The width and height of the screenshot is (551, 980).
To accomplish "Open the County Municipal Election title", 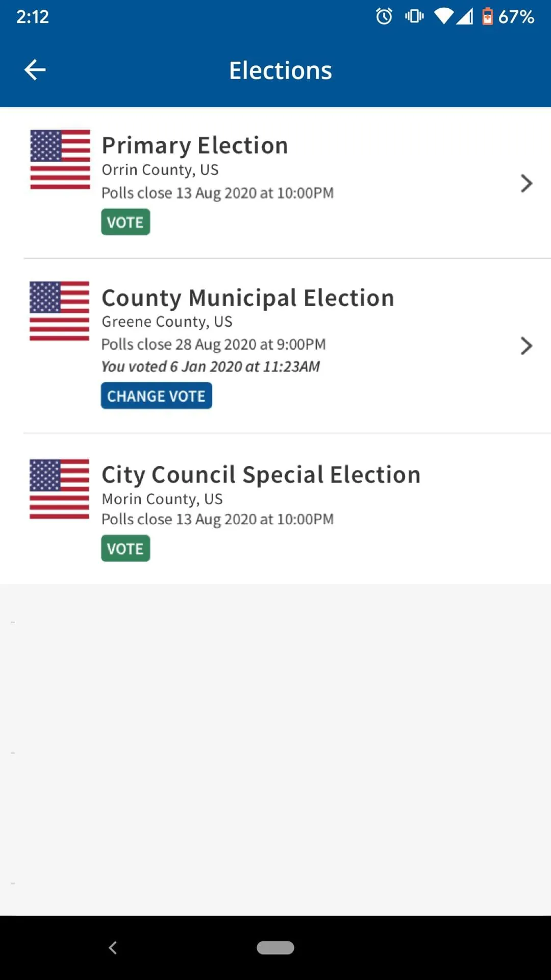I will click(x=248, y=298).
